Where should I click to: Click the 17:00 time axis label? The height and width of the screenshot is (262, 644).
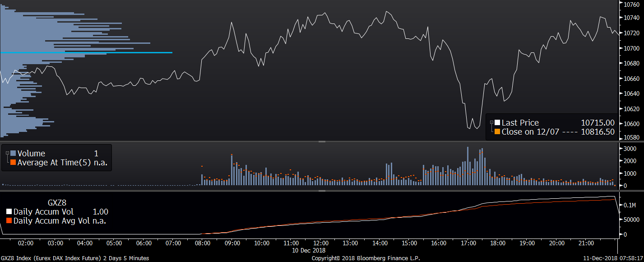click(468, 243)
